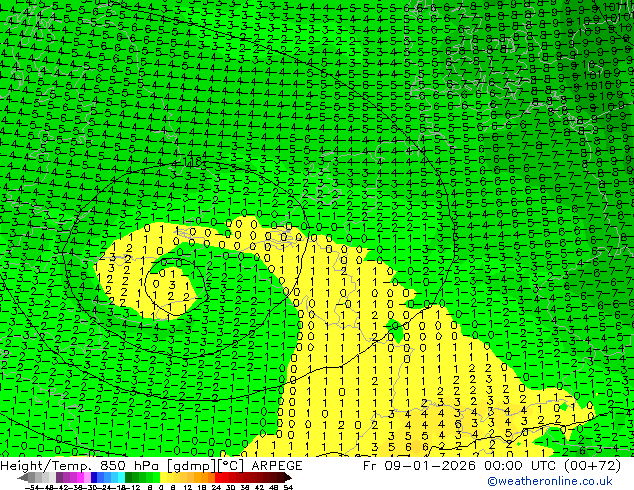Select the yellow legend swatch
The image size is (634, 490).
163,478
